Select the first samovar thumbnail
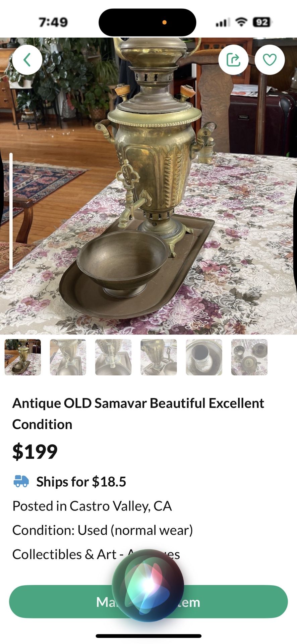 23,357
